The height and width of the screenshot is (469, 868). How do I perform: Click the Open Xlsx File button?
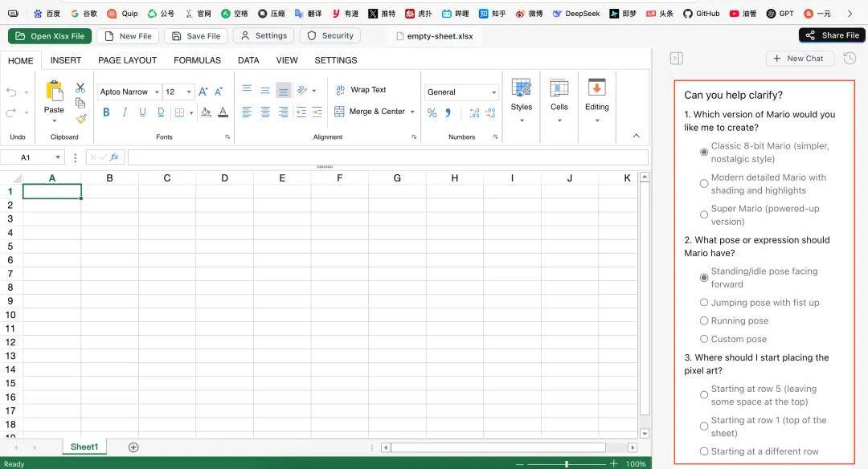[50, 36]
